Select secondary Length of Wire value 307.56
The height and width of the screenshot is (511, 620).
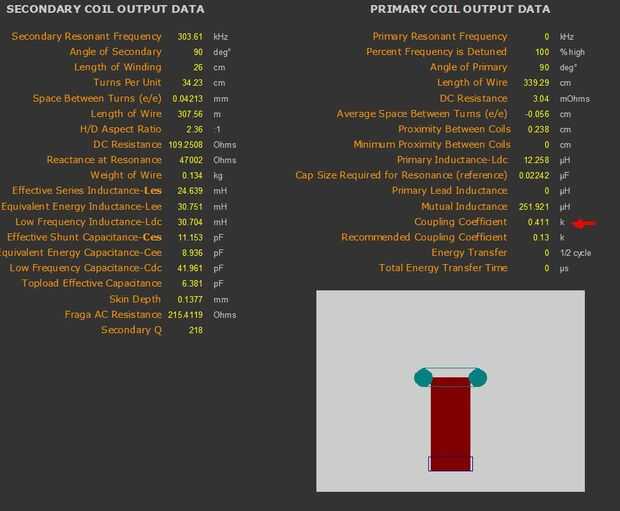tap(190, 114)
